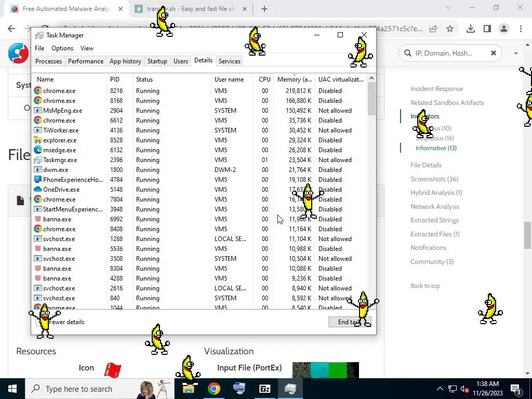Open the Network Analysis sidebar link
This screenshot has width=532, height=399.
435,207
